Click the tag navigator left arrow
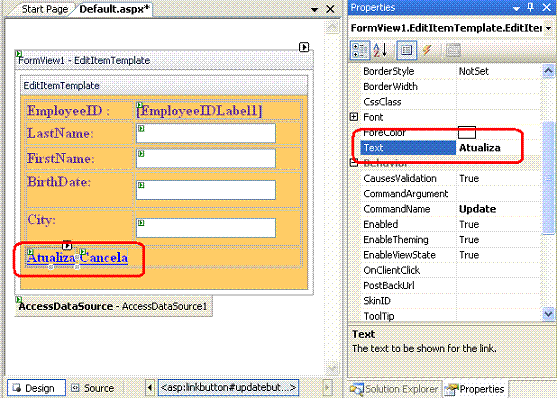 pos(150,387)
